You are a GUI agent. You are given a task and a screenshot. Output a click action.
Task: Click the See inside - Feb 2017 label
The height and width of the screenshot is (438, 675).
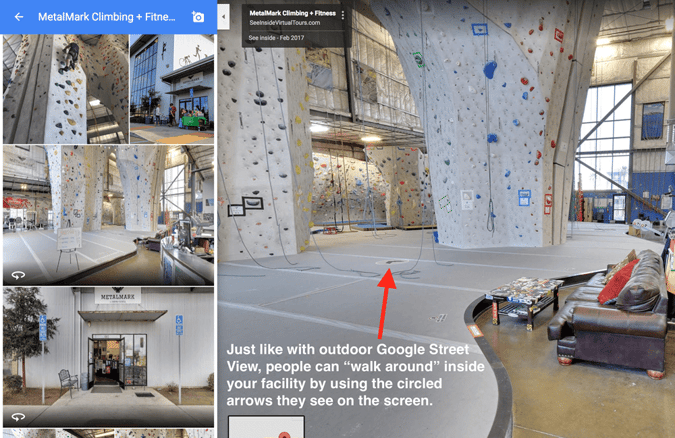point(276,38)
